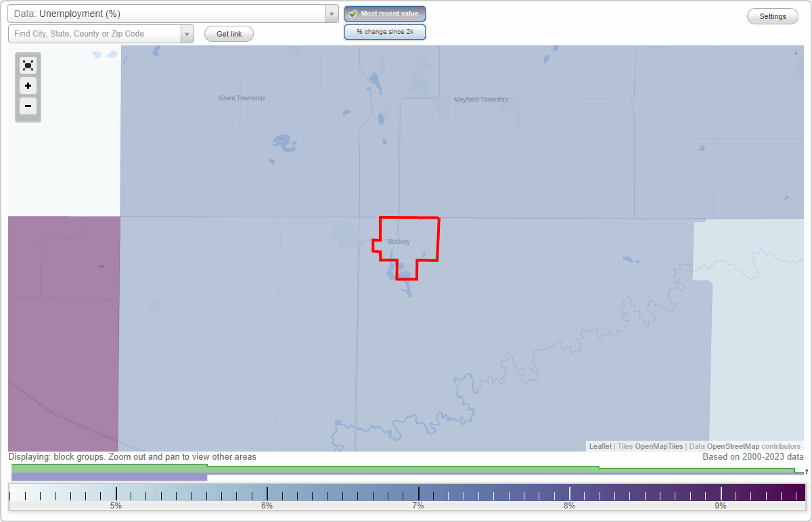Image resolution: width=812 pixels, height=522 pixels.
Task: Click the 9% mark on color scale
Action: [721, 505]
